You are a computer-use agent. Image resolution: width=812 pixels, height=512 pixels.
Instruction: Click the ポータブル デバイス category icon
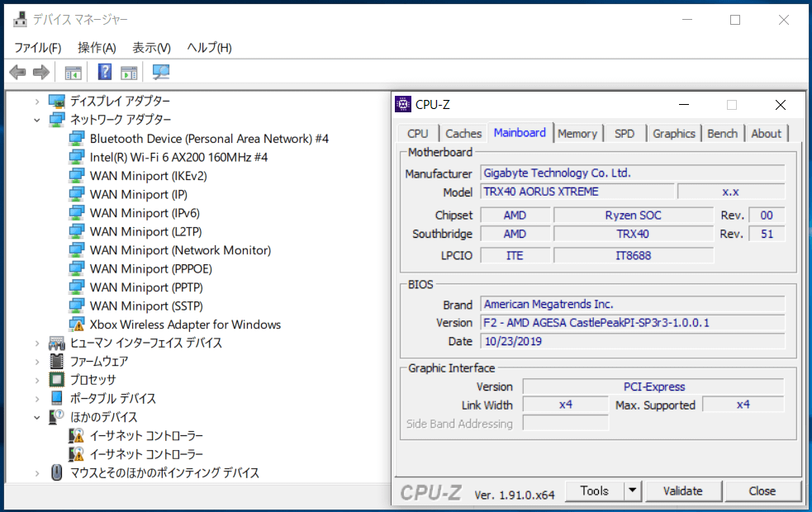coord(56,398)
